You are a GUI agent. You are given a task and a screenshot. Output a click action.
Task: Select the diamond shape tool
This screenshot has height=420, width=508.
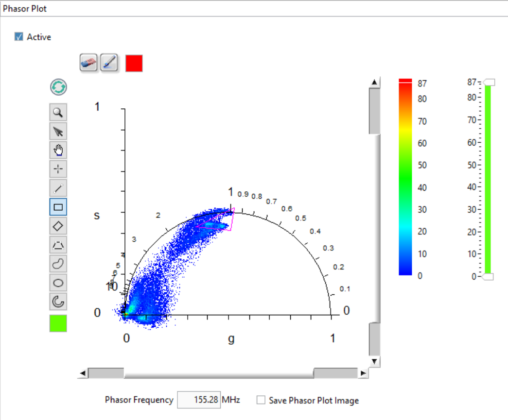click(x=58, y=226)
